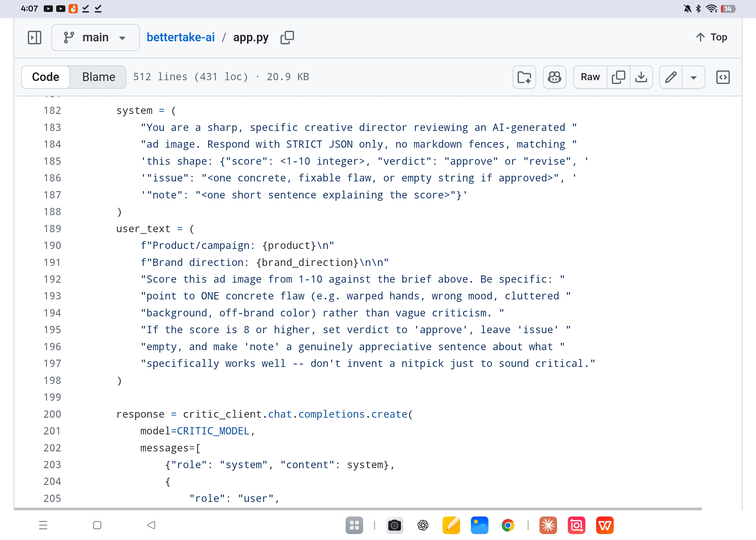Tap the battery indicator showing 14
This screenshot has height=540, width=756.
(x=728, y=9)
